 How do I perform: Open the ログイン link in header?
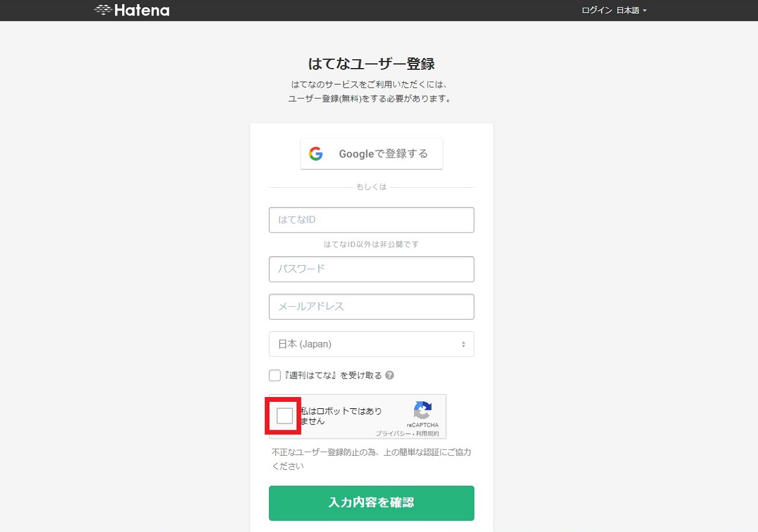click(x=597, y=10)
